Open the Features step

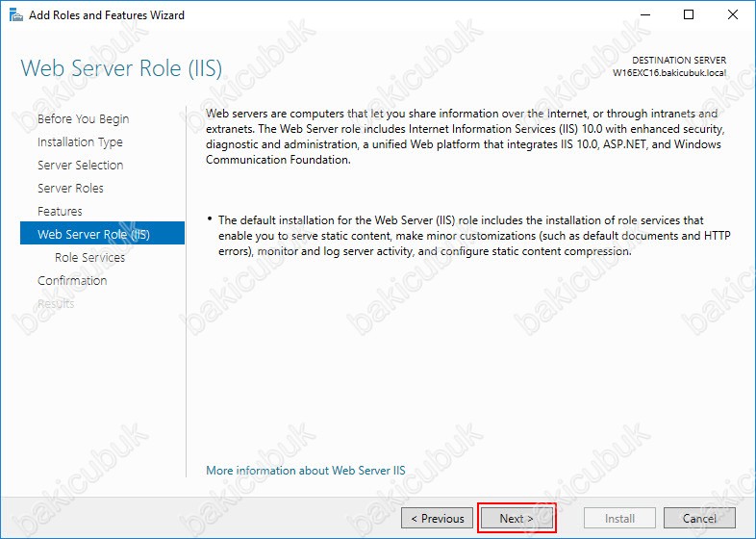[x=60, y=212]
